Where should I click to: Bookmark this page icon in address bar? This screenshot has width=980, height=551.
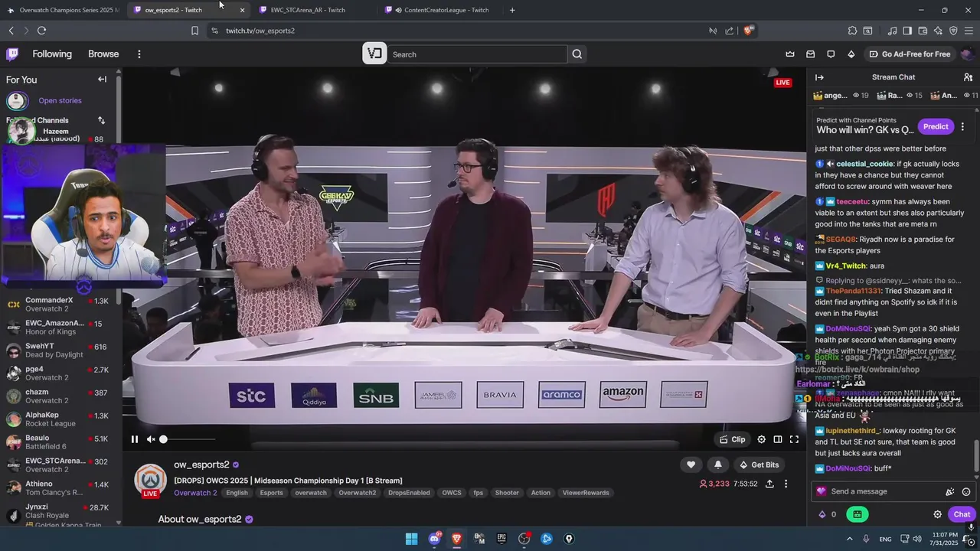tap(194, 31)
